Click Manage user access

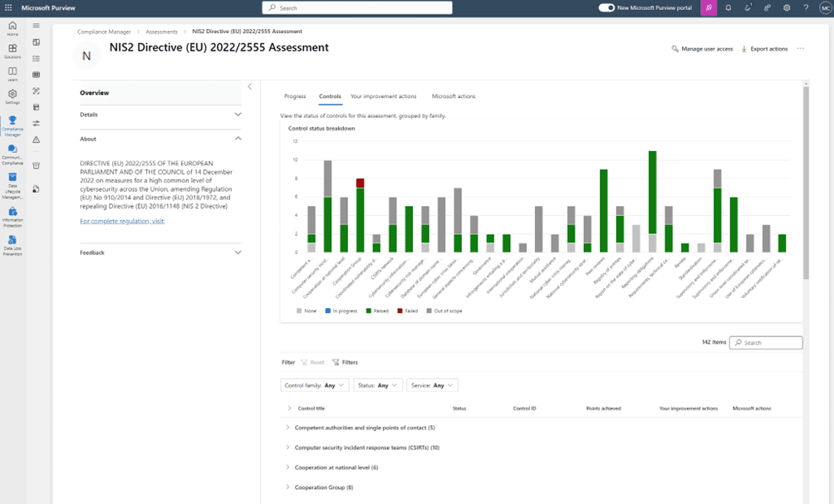[702, 49]
